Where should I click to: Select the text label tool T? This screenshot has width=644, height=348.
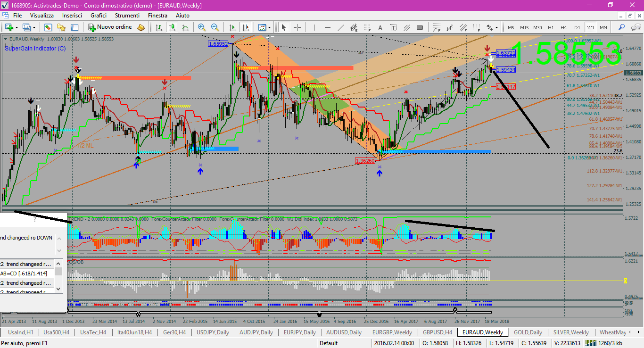click(393, 27)
